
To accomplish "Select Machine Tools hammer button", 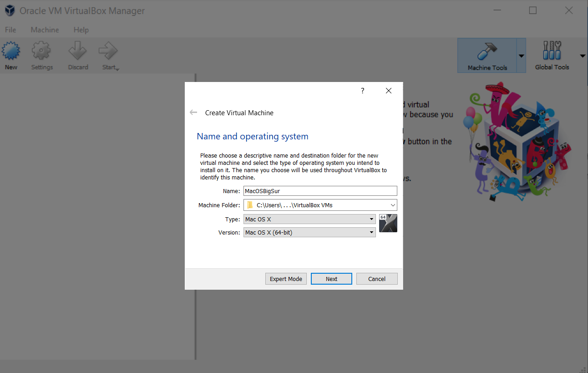I will point(487,55).
